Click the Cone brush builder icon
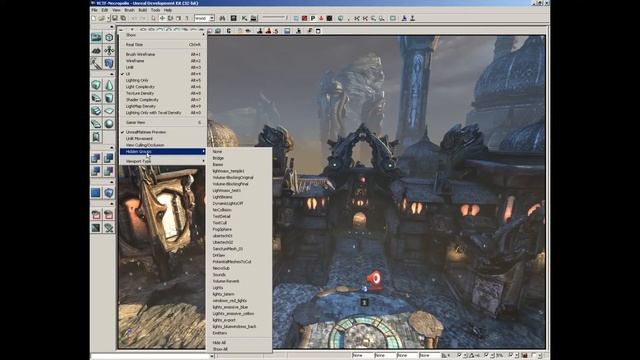The width and height of the screenshot is (640, 360). coord(109,84)
